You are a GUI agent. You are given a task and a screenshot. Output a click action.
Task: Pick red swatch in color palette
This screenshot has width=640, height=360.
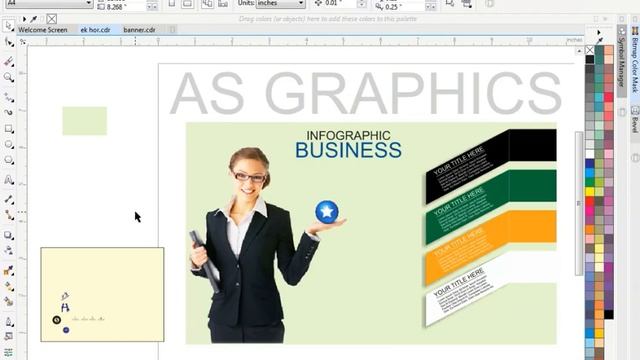point(590,200)
